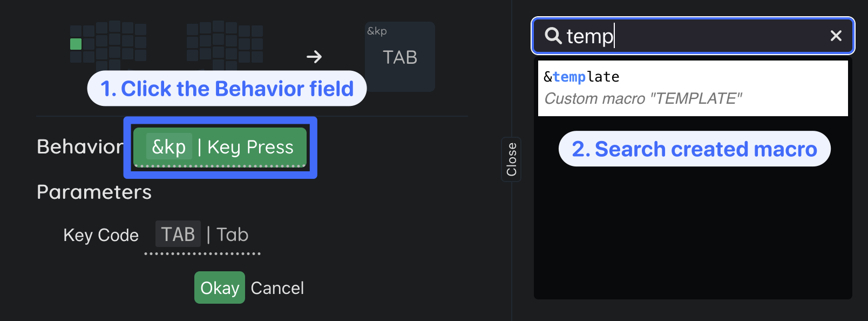This screenshot has height=321, width=868.
Task: Clear the search with the X icon
Action: (x=836, y=36)
